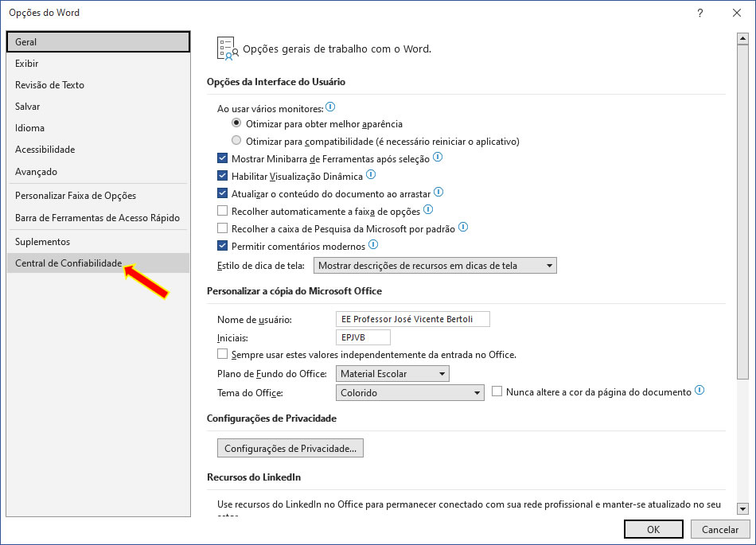
Task: Open Personalizar Faixa de Opções
Action: (99, 196)
